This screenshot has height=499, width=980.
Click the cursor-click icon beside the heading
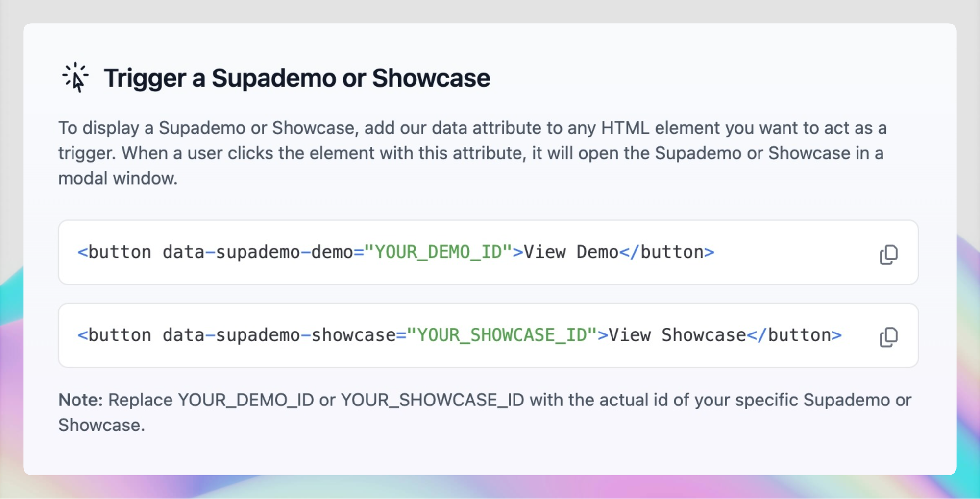(75, 77)
